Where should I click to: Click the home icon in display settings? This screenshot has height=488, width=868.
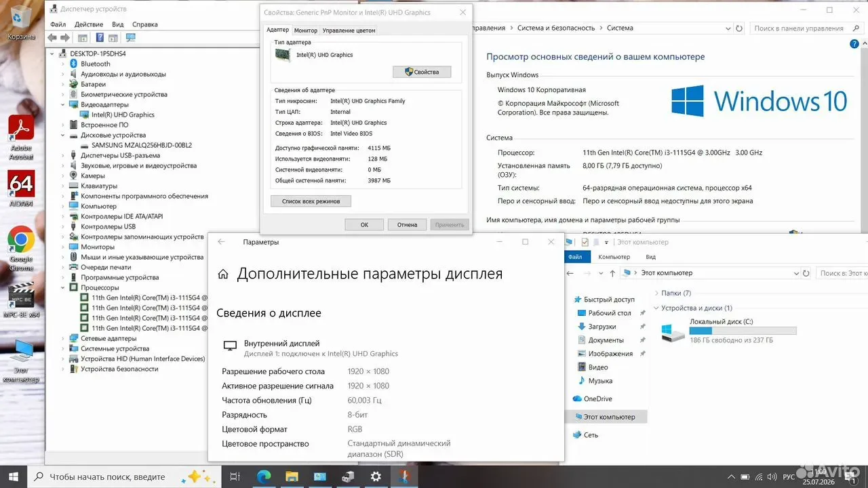(x=222, y=274)
